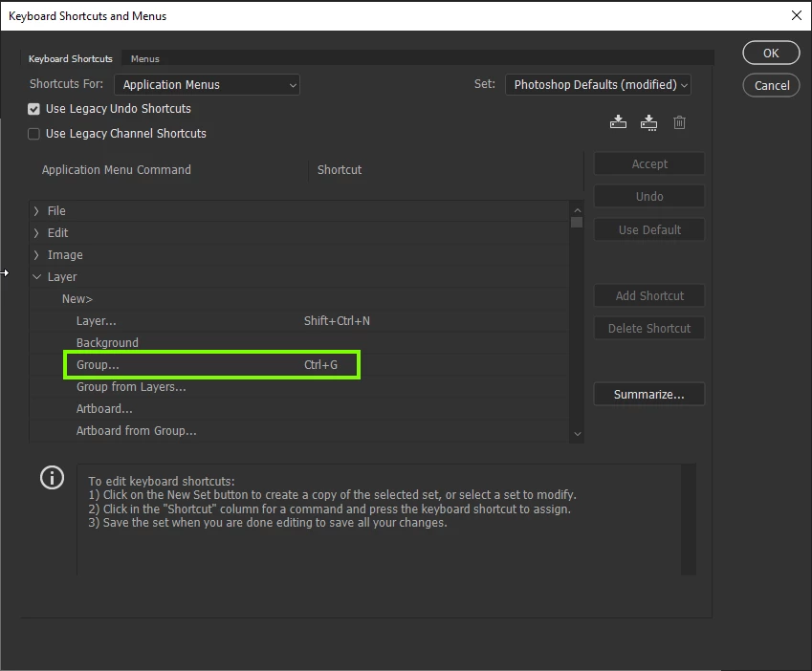
Task: Click the scrollbar up arrow
Action: click(578, 210)
